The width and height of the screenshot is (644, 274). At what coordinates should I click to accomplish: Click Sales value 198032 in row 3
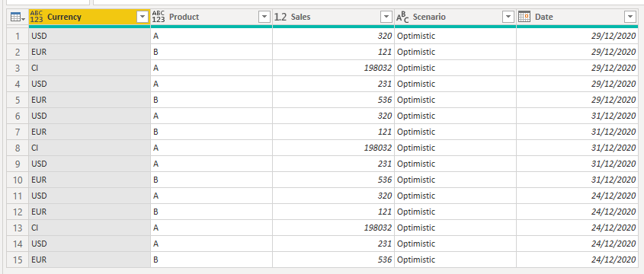(x=334, y=68)
